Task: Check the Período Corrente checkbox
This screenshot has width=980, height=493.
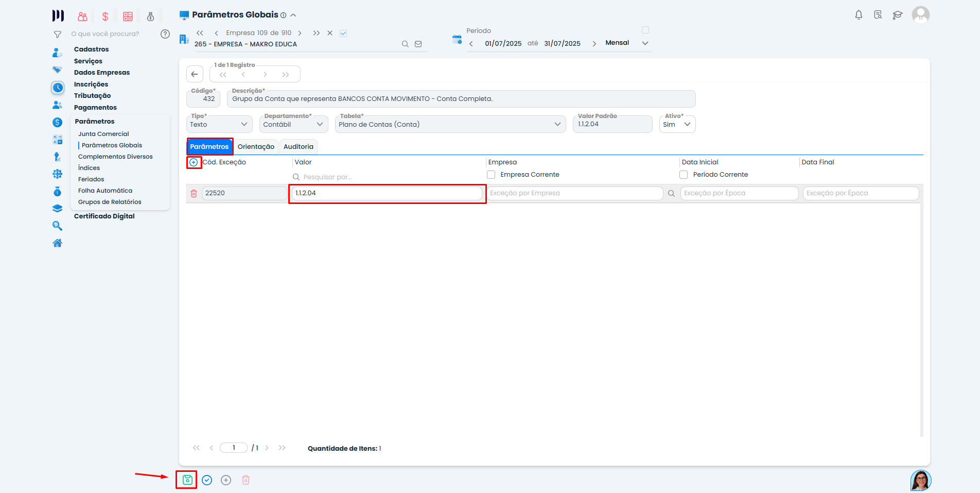Action: pos(684,175)
